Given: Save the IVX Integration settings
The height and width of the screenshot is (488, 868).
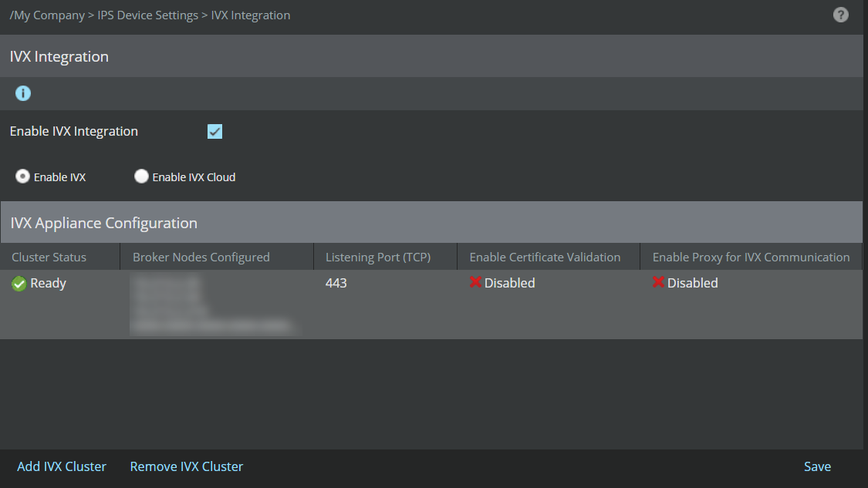Looking at the screenshot, I should click(x=817, y=466).
